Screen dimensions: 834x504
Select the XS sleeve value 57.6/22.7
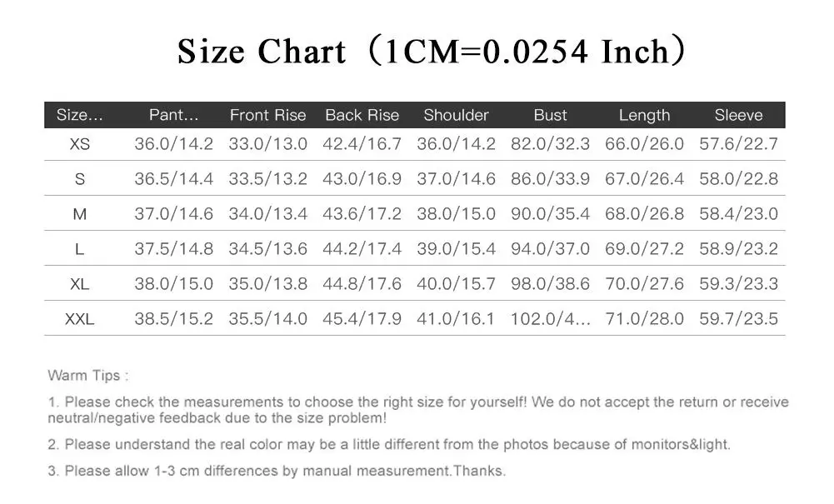(x=738, y=144)
